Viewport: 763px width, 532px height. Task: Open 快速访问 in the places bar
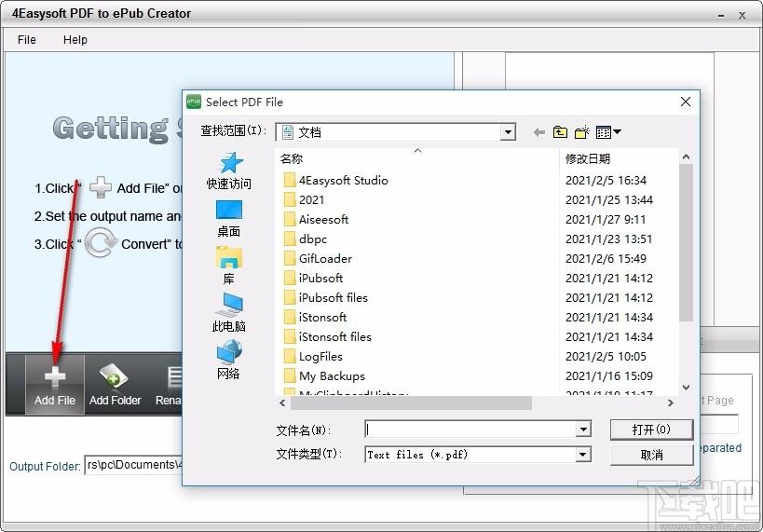228,171
